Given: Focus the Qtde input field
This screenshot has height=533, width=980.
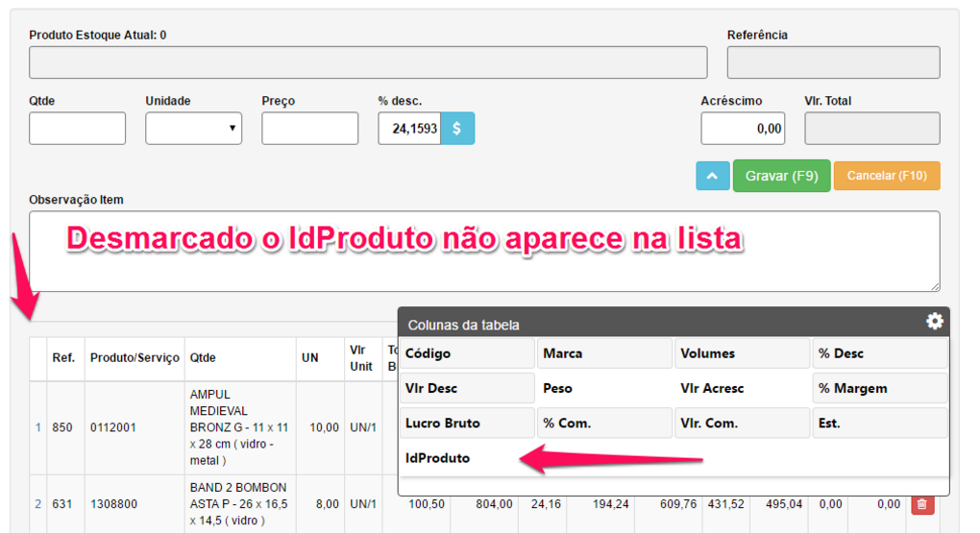Looking at the screenshot, I should pos(77,129).
